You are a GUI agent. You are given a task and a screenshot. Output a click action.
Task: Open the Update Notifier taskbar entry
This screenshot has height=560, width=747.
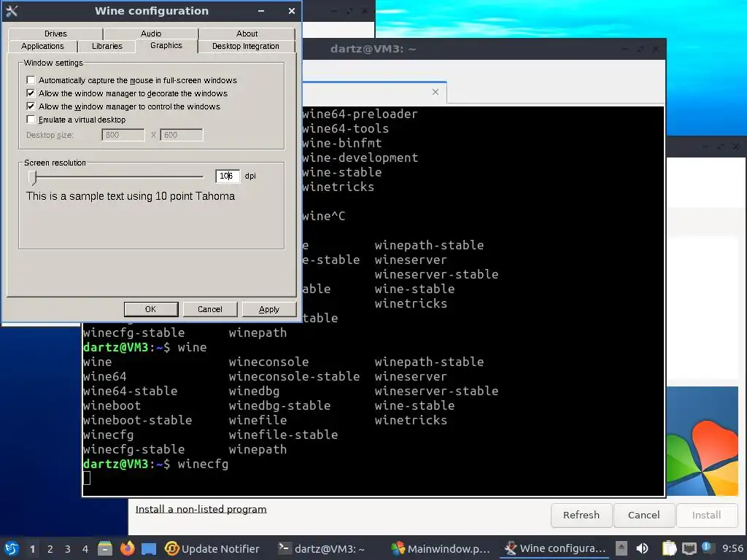pos(212,548)
